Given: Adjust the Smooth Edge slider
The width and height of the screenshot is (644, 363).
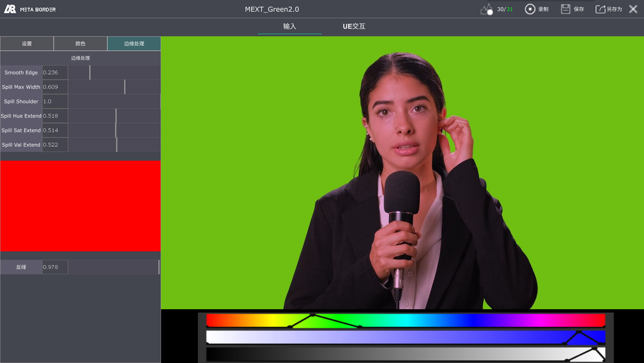Looking at the screenshot, I should click(x=114, y=72).
